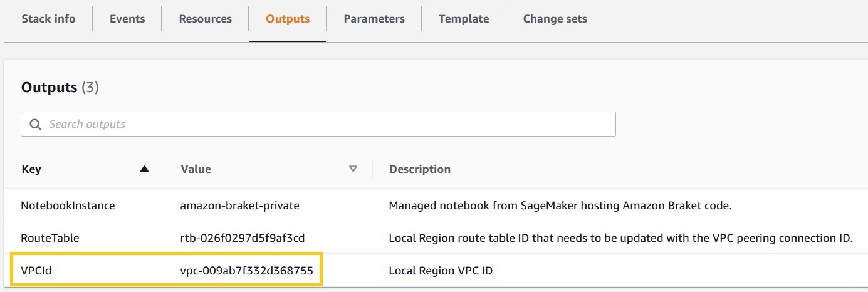The height and width of the screenshot is (292, 868).
Task: Sort by Value descending arrow icon
Action: [x=353, y=169]
